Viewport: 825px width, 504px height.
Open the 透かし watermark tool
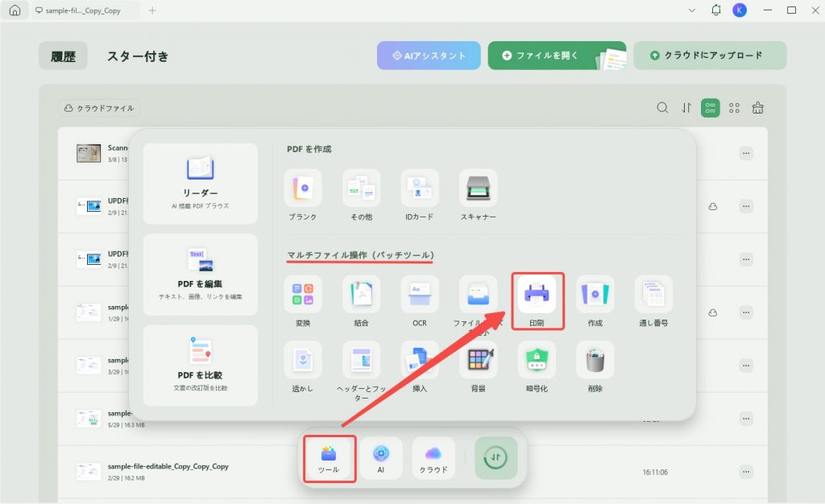[x=303, y=360]
